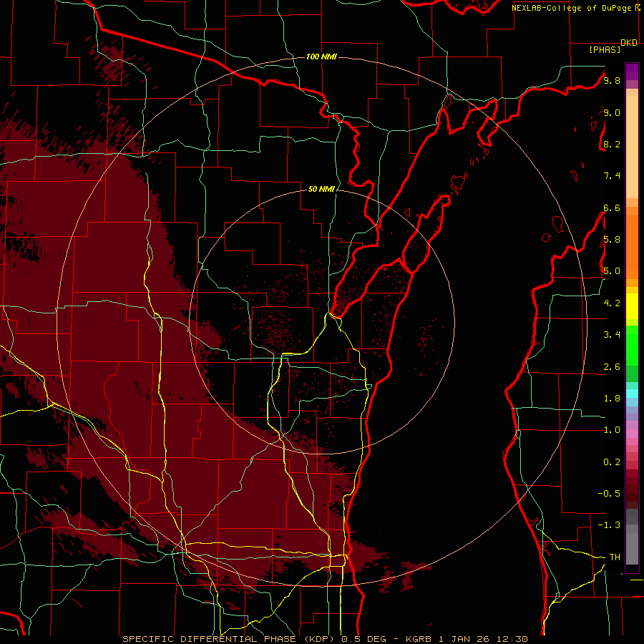Click the 9.0 value on the color scale
This screenshot has width=644, height=644.
(612, 112)
